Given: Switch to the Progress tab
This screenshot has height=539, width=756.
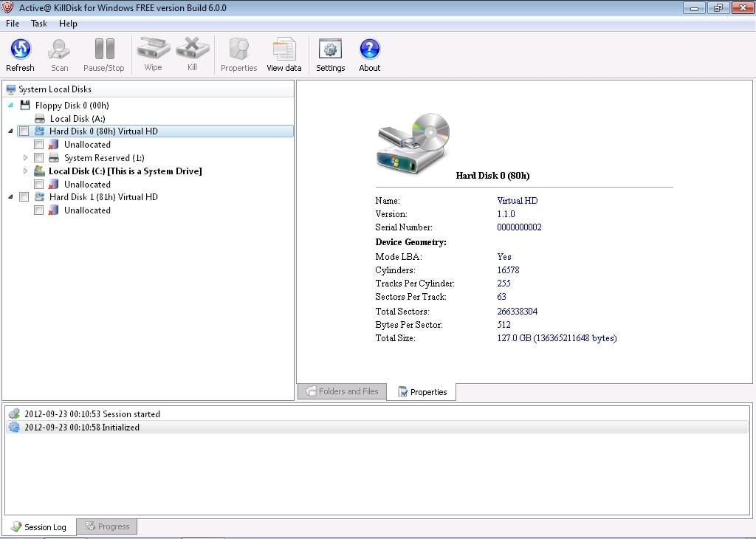Looking at the screenshot, I should [107, 526].
